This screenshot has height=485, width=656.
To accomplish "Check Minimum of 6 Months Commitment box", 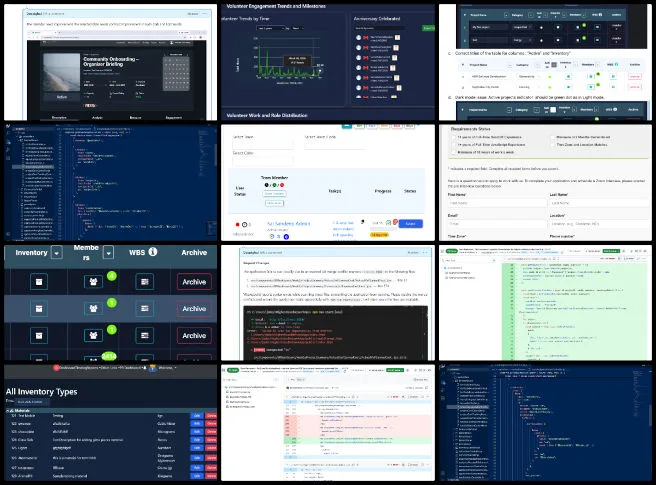I will click(x=553, y=137).
